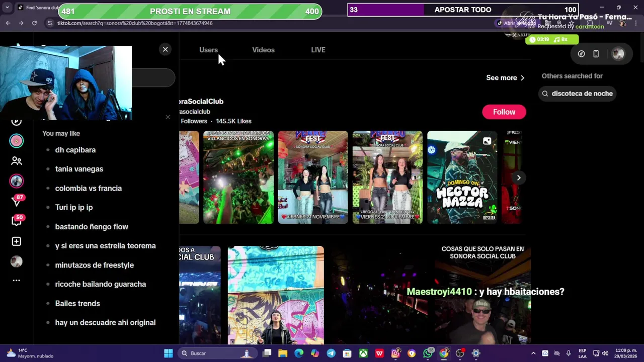Search for discoteca de noche suggestion

578,94
